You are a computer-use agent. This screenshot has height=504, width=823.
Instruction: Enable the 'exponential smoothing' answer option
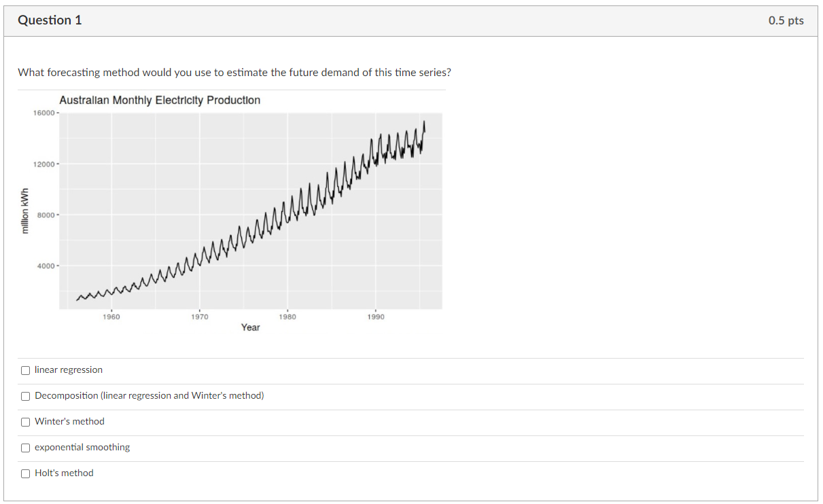(25, 448)
